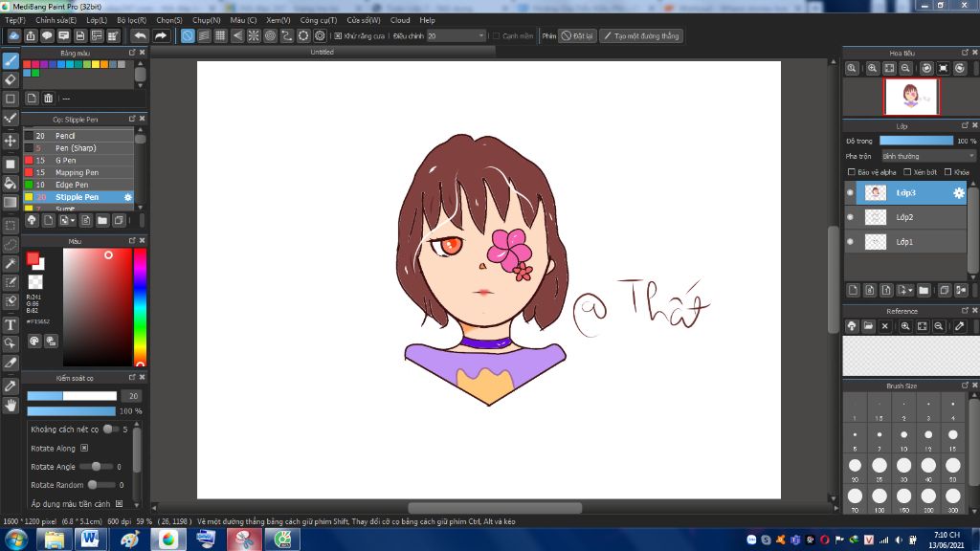The image size is (980, 551).
Task: Open the Help menu
Action: pos(428,20)
